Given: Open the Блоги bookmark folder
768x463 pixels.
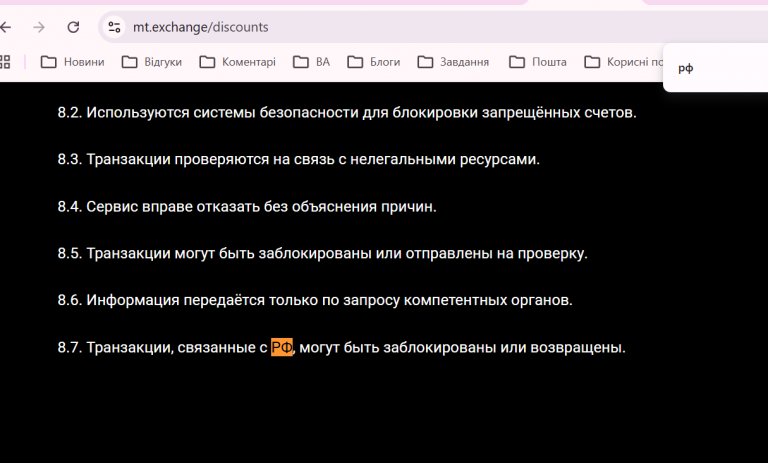Looking at the screenshot, I should pyautogui.click(x=374, y=62).
